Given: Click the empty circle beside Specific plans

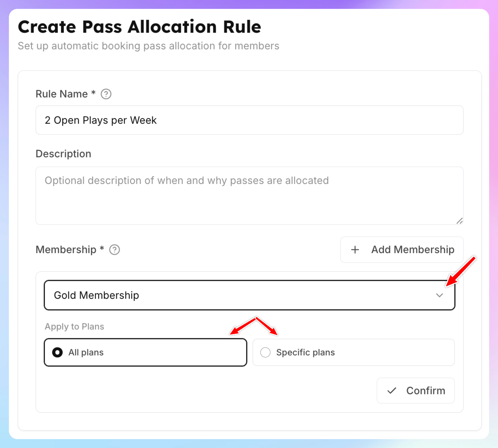Looking at the screenshot, I should [265, 352].
